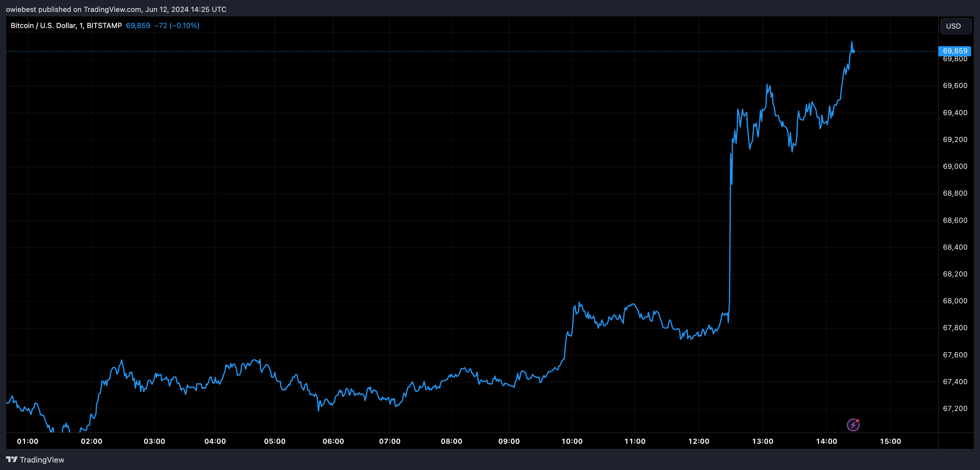Click the TradingView footer link
Screen dimensions: 980x470
pos(35,460)
